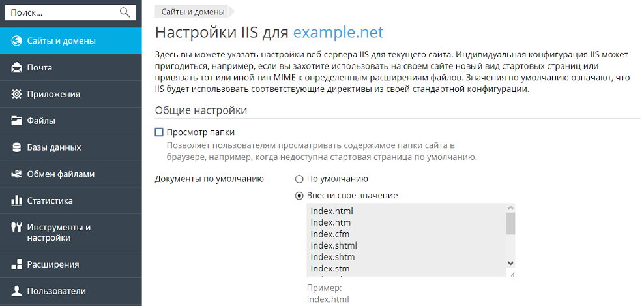Screen dimensions: 644x306
Task: Open the example.net domain link
Action: pos(338,33)
